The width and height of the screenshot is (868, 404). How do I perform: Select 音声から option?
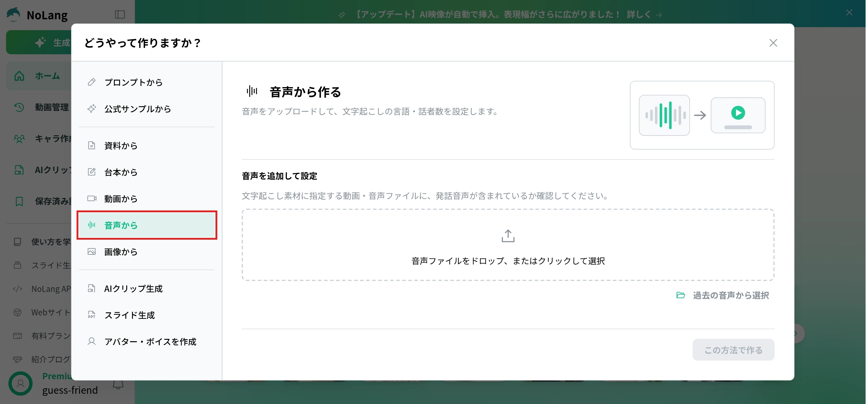(146, 225)
